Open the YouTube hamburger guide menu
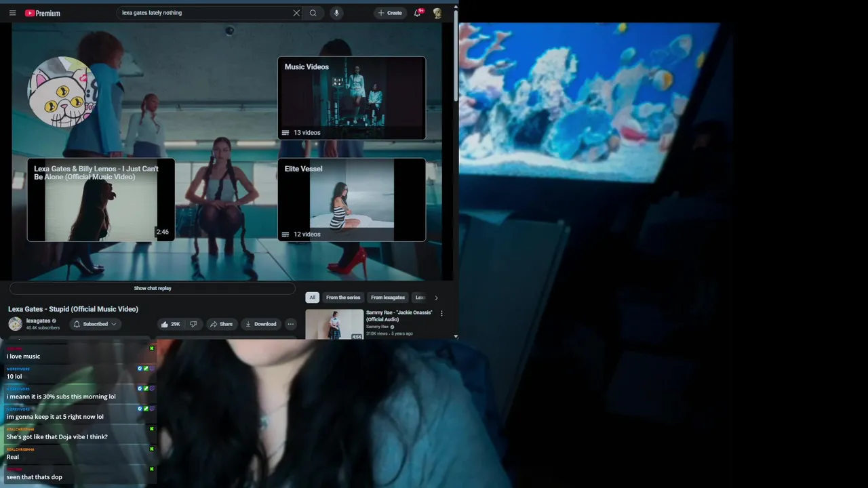This screenshot has width=868, height=488. [x=12, y=13]
